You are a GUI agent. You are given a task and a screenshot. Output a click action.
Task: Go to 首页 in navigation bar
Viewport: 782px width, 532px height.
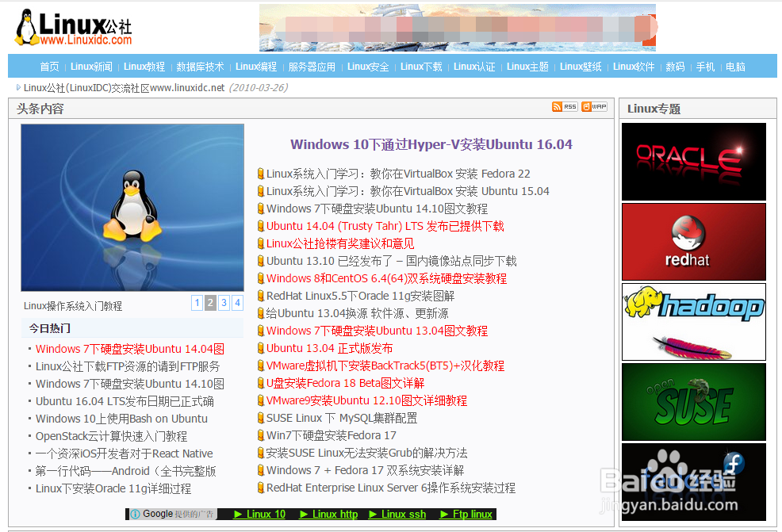coord(49,67)
